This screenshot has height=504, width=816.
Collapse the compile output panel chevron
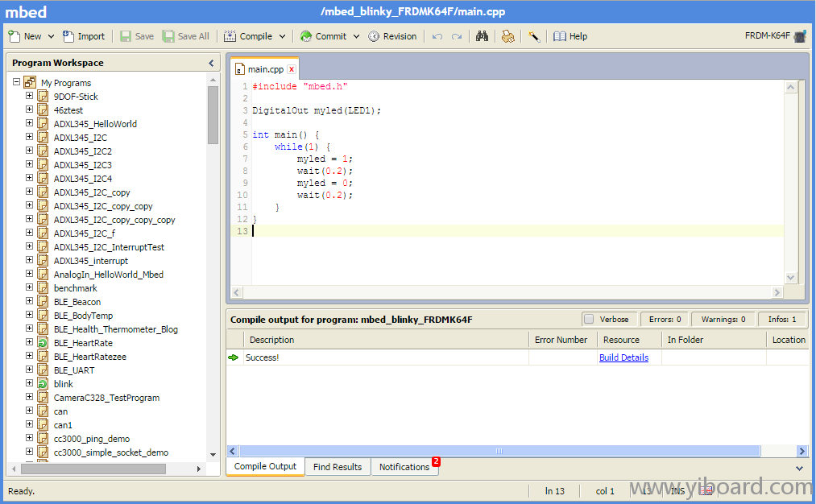[x=799, y=468]
